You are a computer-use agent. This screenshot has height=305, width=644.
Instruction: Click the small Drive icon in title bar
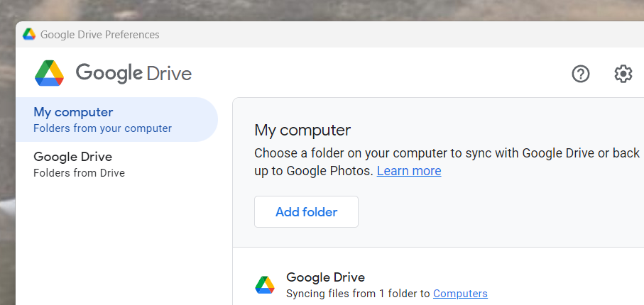(29, 34)
